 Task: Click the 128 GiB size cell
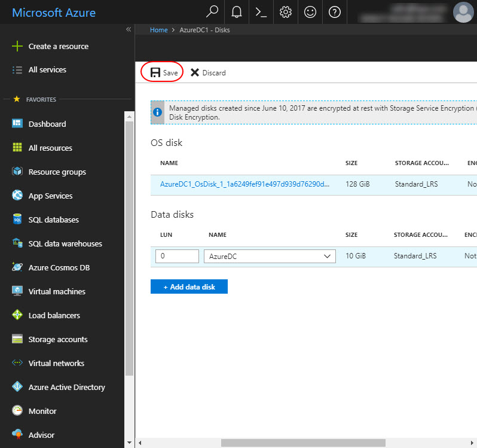point(357,184)
